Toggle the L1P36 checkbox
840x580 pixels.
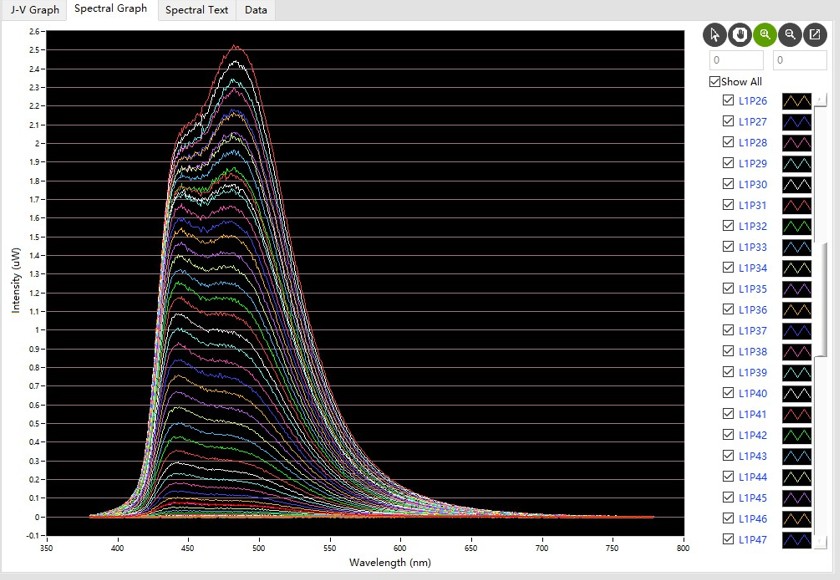(x=728, y=309)
